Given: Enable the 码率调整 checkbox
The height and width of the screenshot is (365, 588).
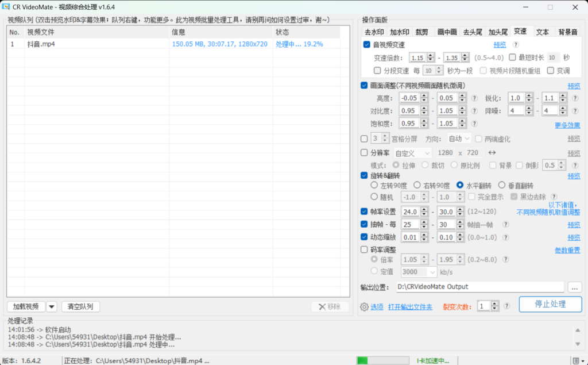Looking at the screenshot, I should coord(363,249).
